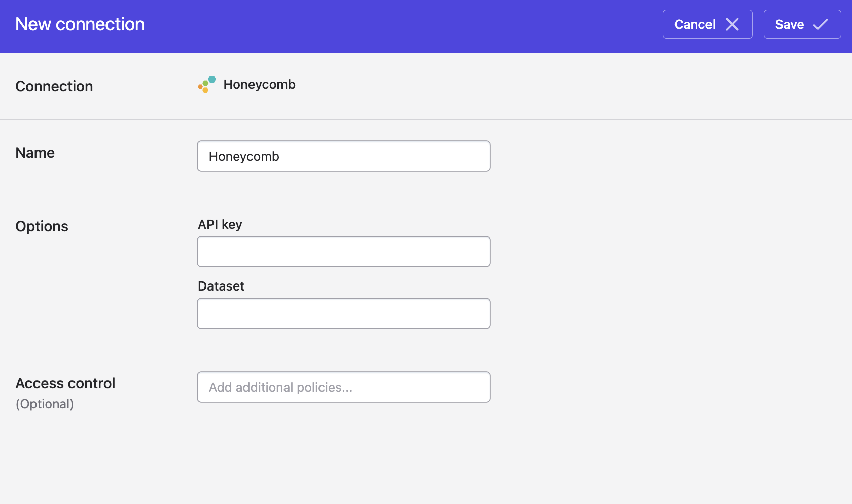Click the Dataset label

point(221,286)
